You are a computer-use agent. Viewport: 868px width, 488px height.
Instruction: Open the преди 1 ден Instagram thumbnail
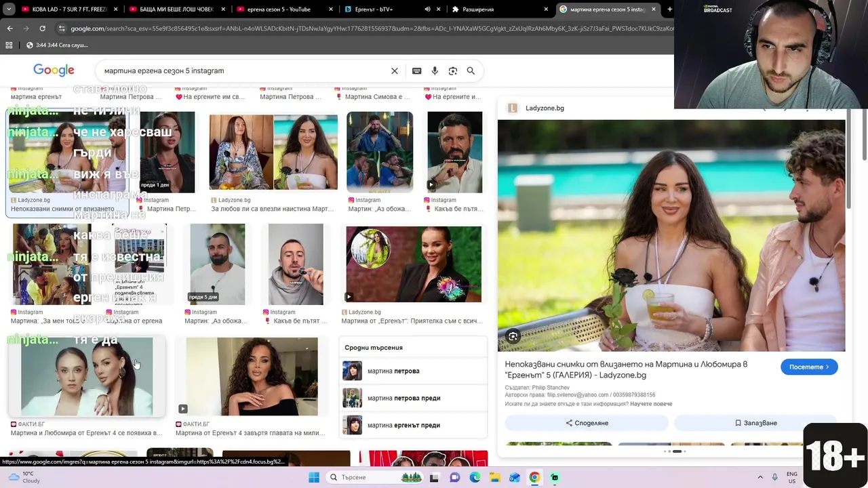[167, 152]
